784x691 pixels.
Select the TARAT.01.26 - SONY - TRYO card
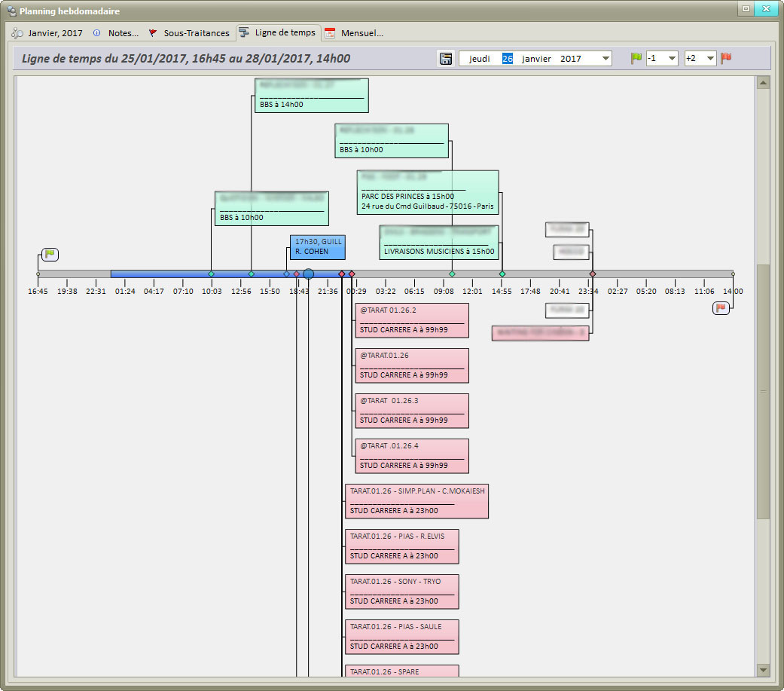coord(401,592)
